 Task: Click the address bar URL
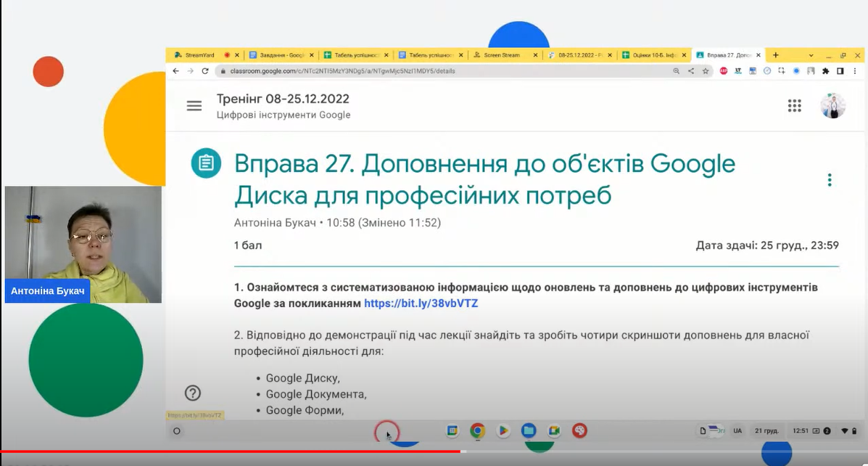click(342, 71)
